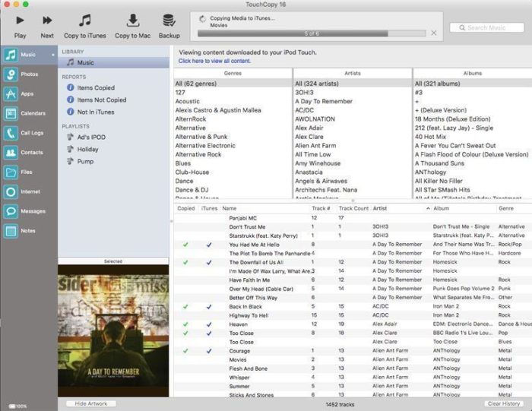Image resolution: width=532 pixels, height=411 pixels.
Task: Sort by the Artist column header
Action: click(380, 208)
